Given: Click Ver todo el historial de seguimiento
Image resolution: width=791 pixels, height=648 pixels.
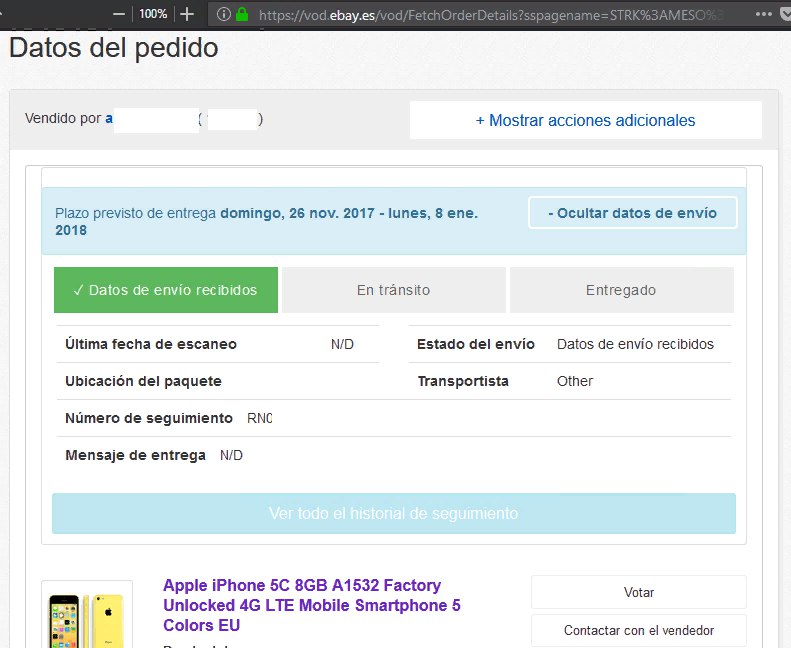Looking at the screenshot, I should pos(393,513).
